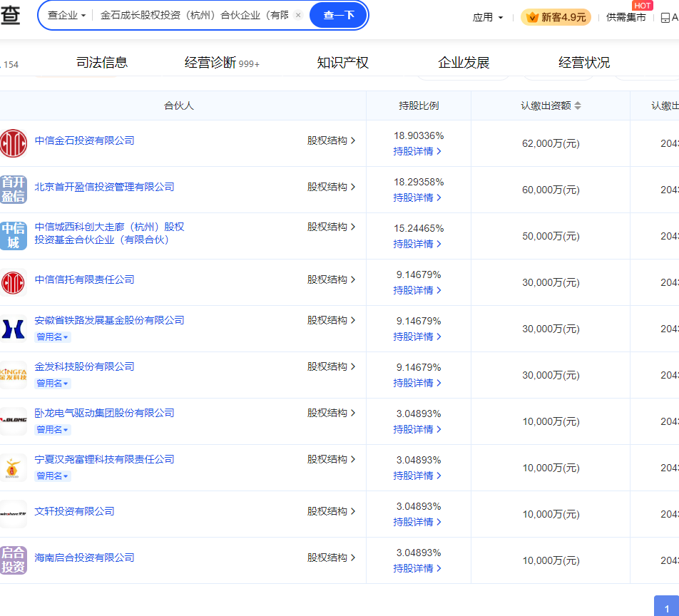Screen dimensions: 679x616
Task: Click inside the company search input field
Action: [x=195, y=15]
